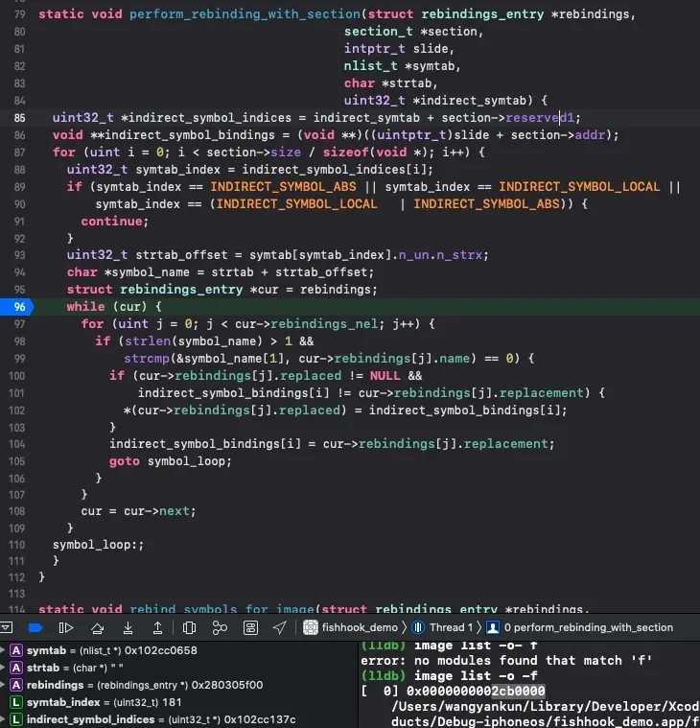
Task: Click the console error line 'no modules found'
Action: coord(506,660)
